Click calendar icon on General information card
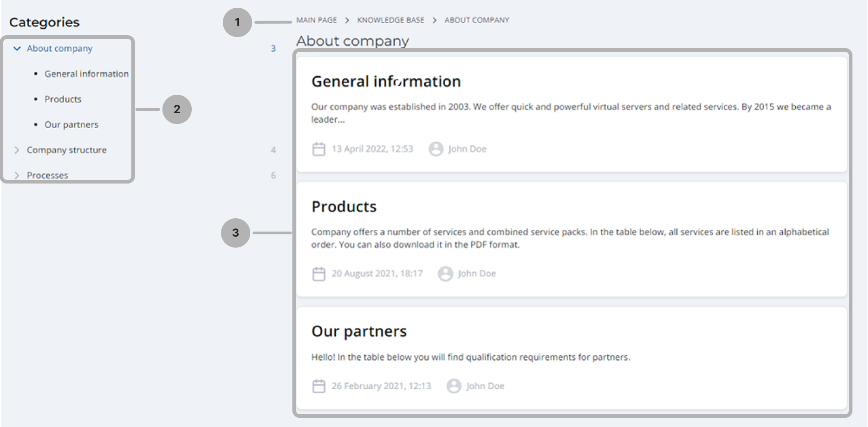Viewport: 868px width, 427px height. (x=318, y=149)
